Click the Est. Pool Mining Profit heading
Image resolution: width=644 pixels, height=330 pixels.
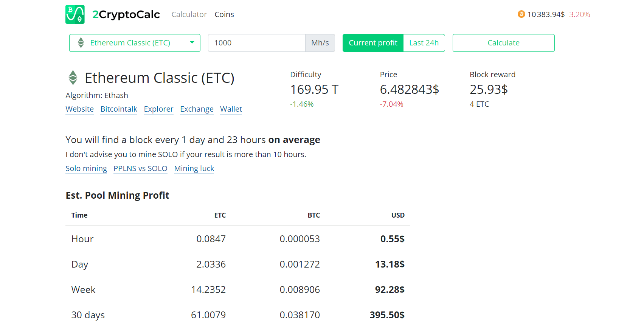tap(118, 195)
